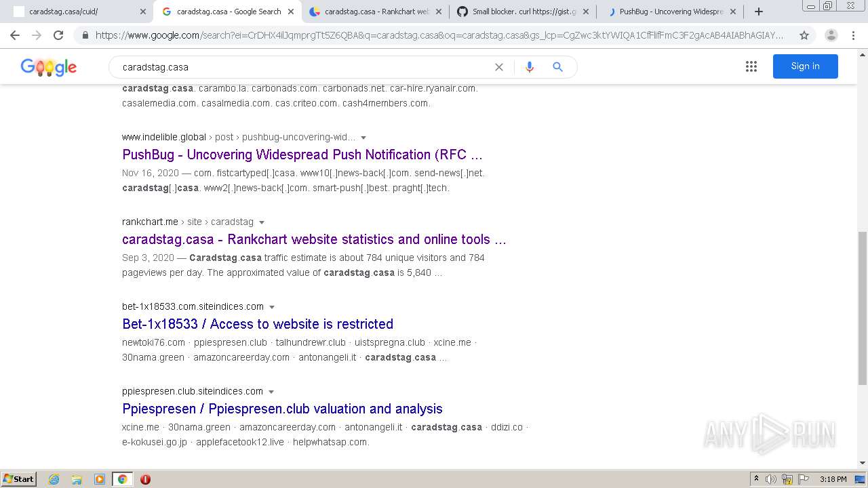Click the bet-1x18533.com.siteindices.com breadcrumb
868x488 pixels.
(193, 306)
